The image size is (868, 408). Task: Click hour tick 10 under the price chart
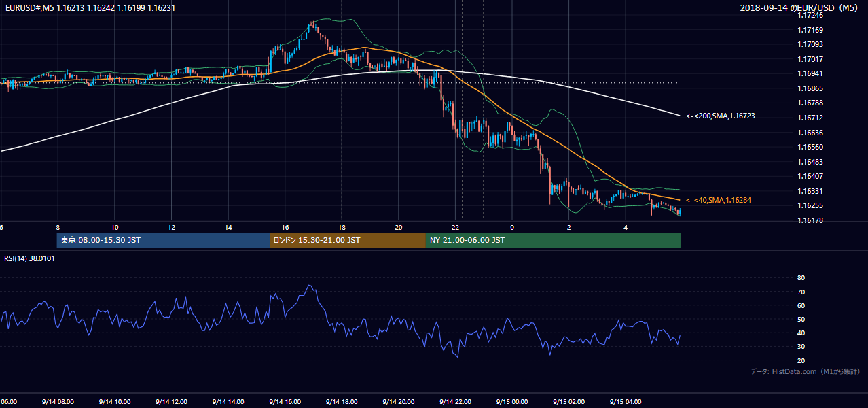click(115, 227)
